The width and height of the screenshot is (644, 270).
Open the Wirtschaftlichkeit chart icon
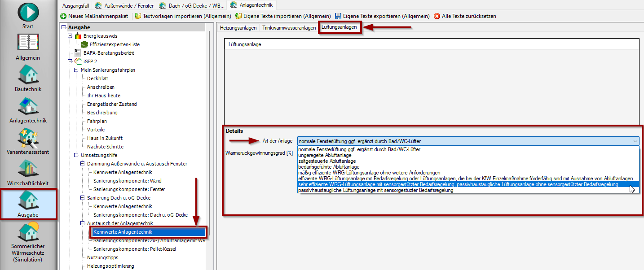[x=28, y=169]
